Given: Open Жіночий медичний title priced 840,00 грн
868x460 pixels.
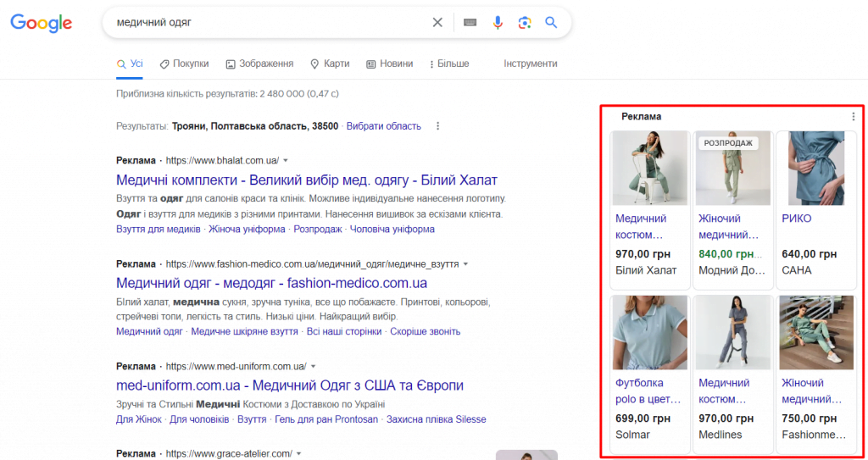Looking at the screenshot, I should pyautogui.click(x=728, y=227).
